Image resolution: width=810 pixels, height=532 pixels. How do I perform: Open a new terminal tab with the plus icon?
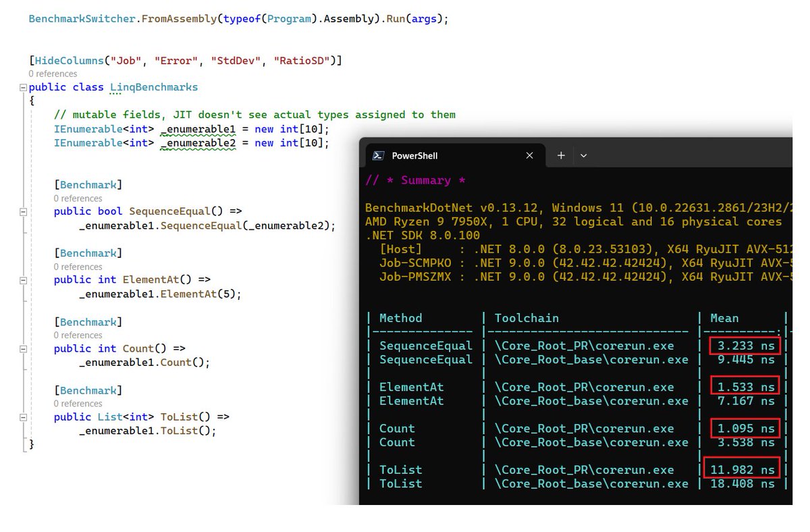pyautogui.click(x=561, y=155)
